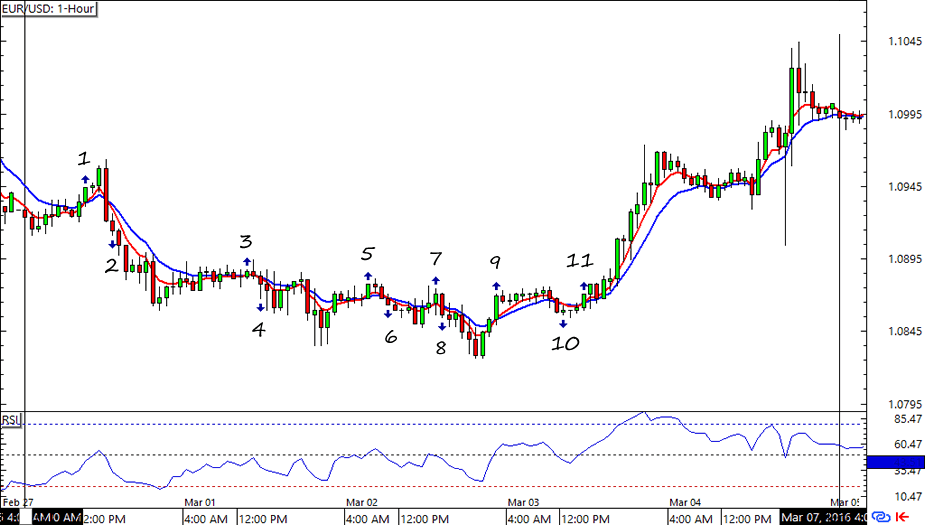Click the Mar 02 date label
The width and height of the screenshot is (925, 525).
point(362,502)
